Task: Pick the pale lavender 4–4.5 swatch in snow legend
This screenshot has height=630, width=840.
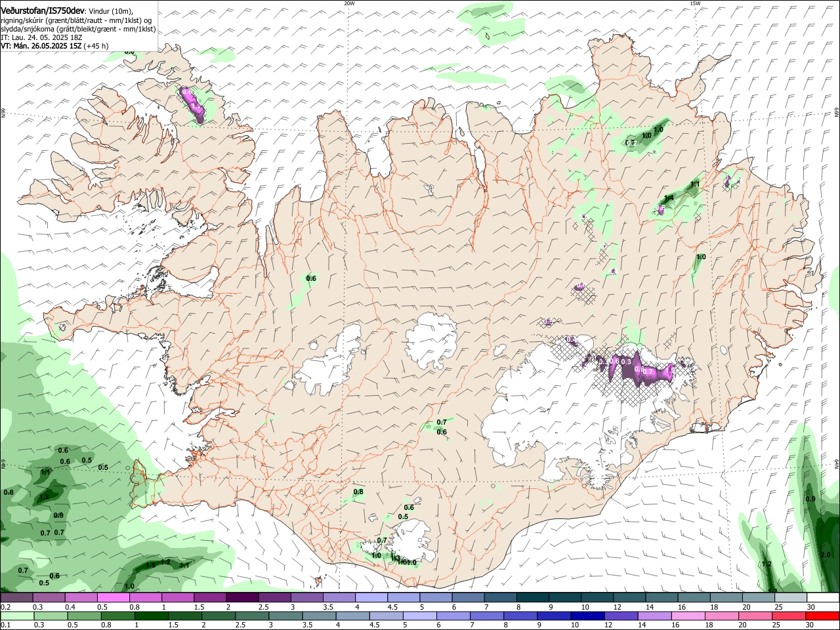Action: click(x=371, y=598)
